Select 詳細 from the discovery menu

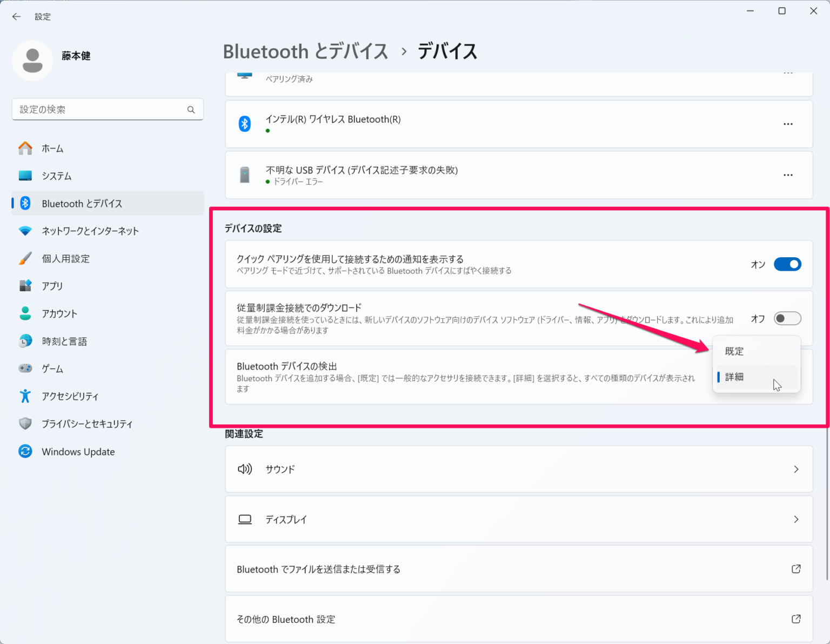pos(735,377)
